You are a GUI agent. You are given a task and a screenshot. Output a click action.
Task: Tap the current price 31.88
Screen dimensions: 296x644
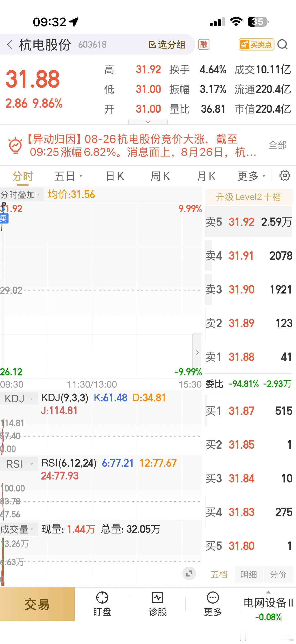33,79
